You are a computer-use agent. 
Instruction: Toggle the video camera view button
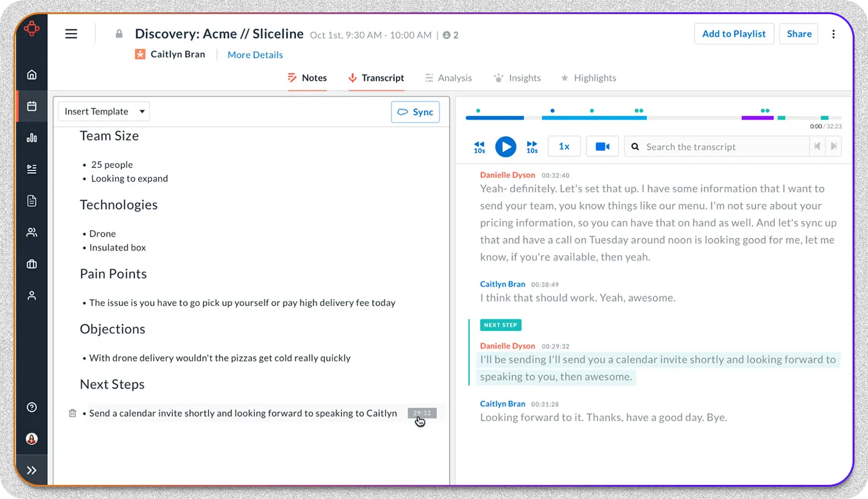603,147
